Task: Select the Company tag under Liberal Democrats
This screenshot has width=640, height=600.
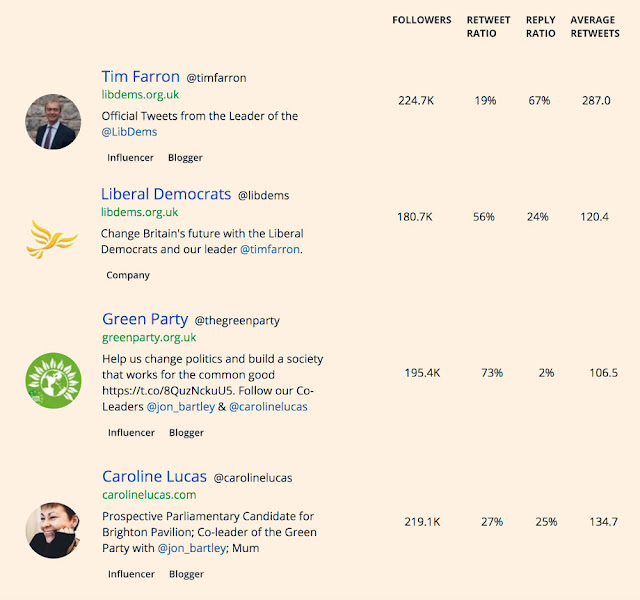Action: click(x=128, y=275)
